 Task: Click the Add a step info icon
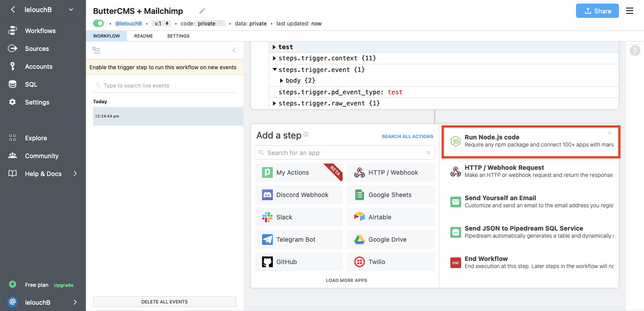point(306,134)
